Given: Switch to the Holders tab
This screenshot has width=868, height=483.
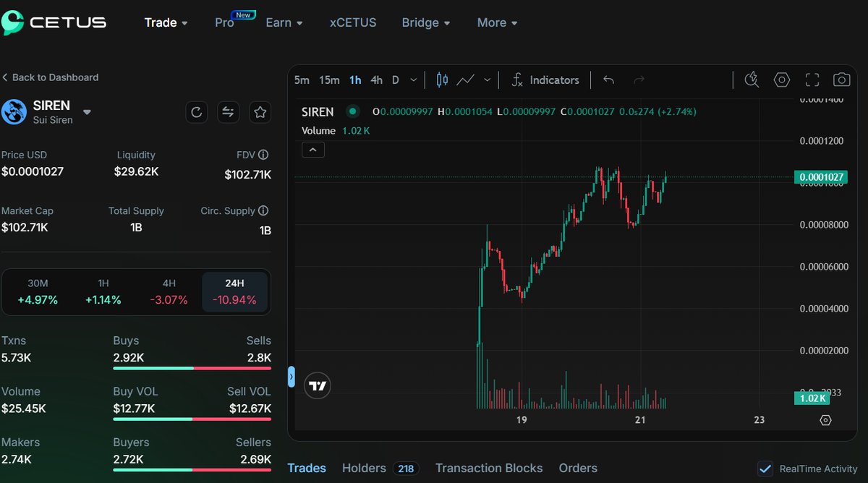Looking at the screenshot, I should 364,468.
